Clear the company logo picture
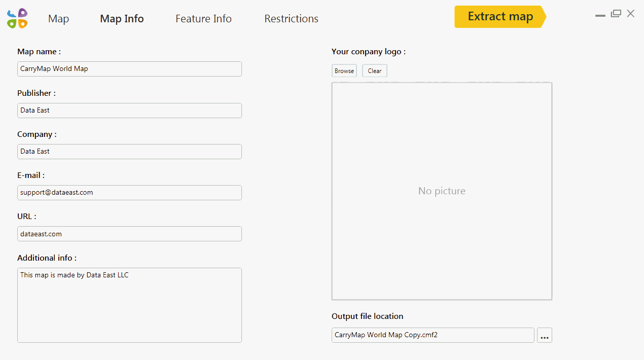Viewport: 644px width, 360px height. click(x=375, y=71)
